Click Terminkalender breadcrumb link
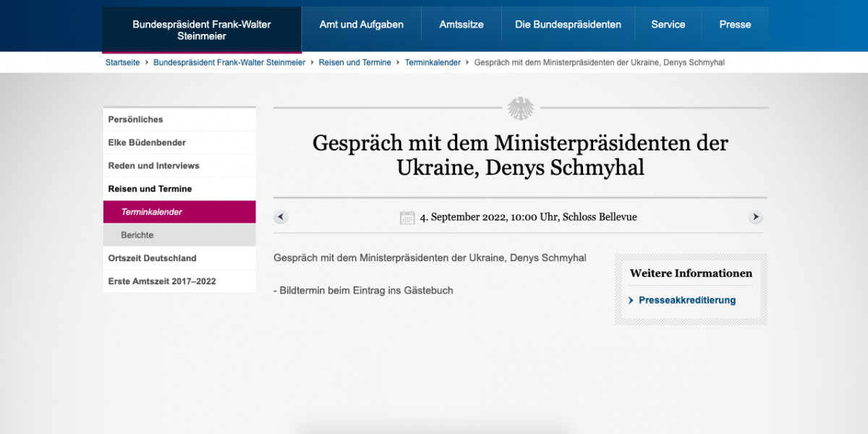 click(x=433, y=63)
